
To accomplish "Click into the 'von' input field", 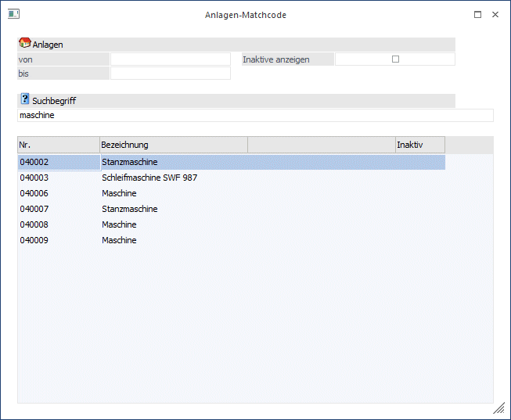I will 170,59.
